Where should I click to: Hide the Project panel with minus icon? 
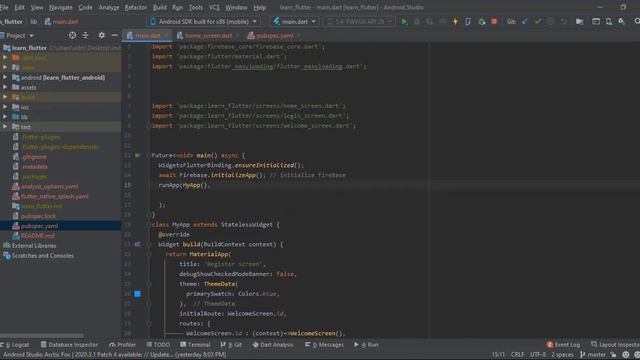coord(115,36)
